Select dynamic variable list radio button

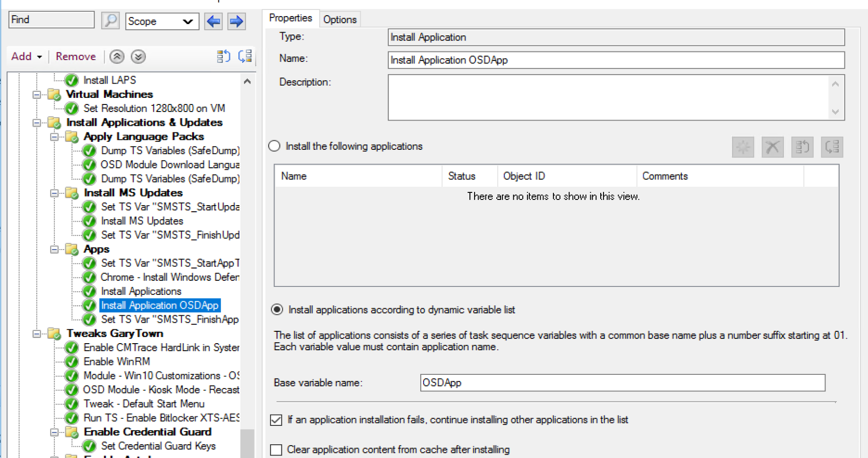(x=277, y=310)
